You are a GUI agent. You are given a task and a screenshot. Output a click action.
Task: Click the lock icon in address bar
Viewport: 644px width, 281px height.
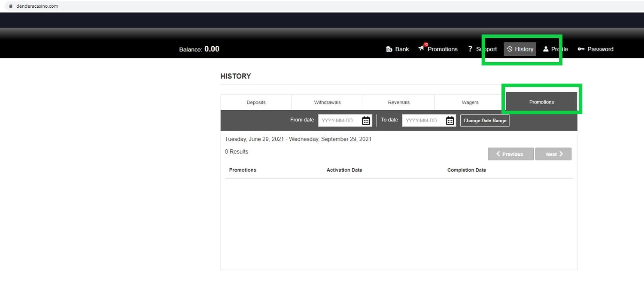click(11, 6)
